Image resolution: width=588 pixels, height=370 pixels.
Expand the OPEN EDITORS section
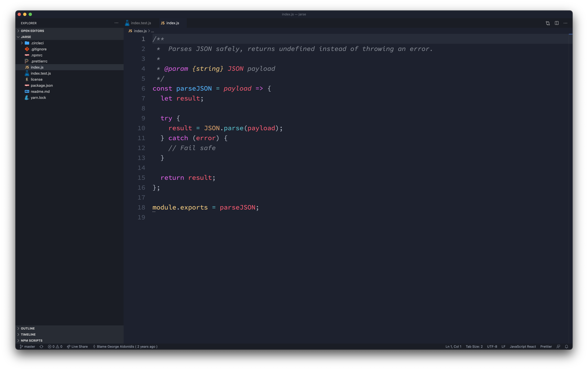[x=69, y=31]
